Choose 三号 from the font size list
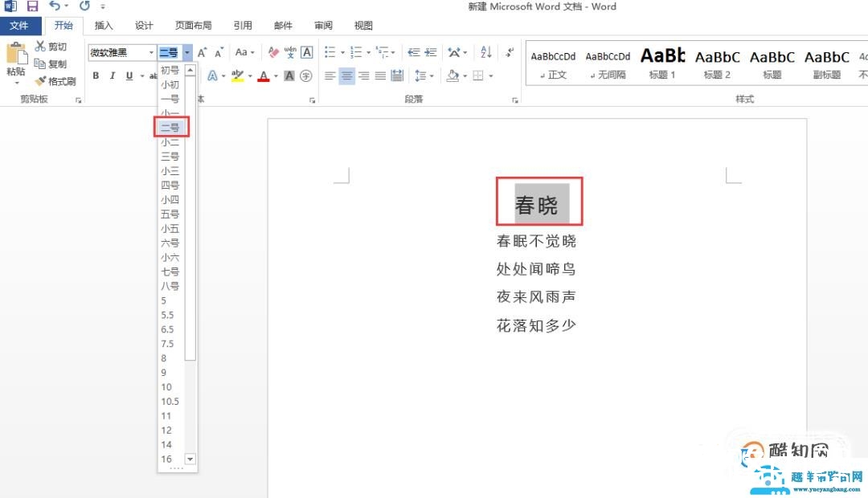868x498 pixels. [170, 155]
